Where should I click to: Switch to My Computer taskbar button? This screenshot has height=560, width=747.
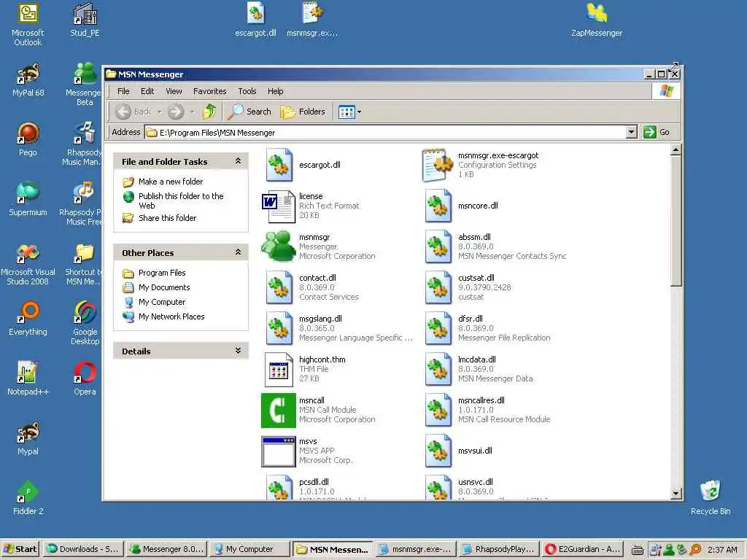coord(249,549)
